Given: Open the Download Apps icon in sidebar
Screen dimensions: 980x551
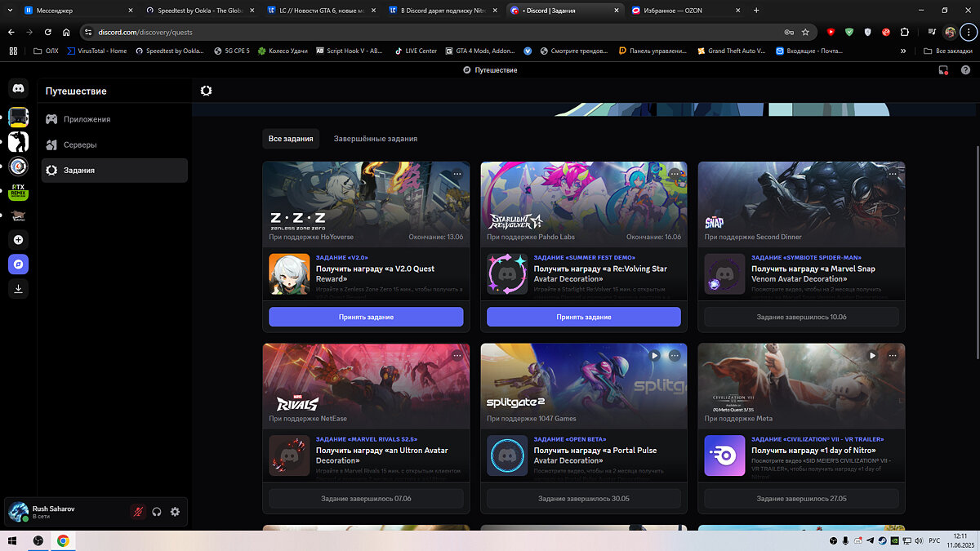Looking at the screenshot, I should click(18, 288).
